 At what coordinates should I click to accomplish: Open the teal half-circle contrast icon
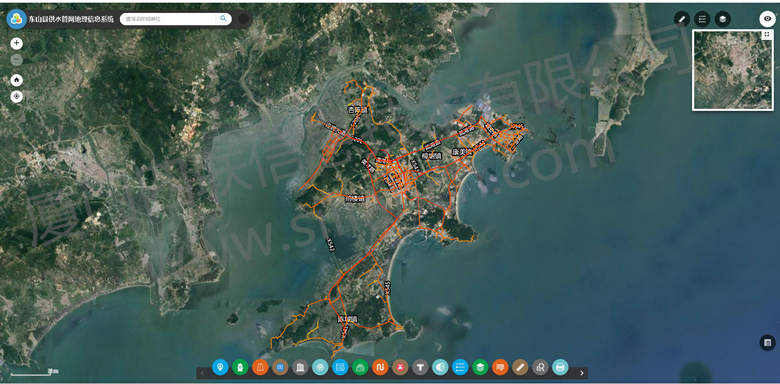click(x=440, y=368)
